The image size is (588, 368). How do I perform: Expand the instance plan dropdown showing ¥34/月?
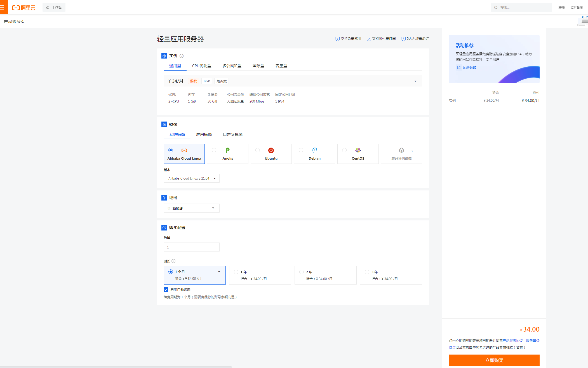click(x=415, y=81)
